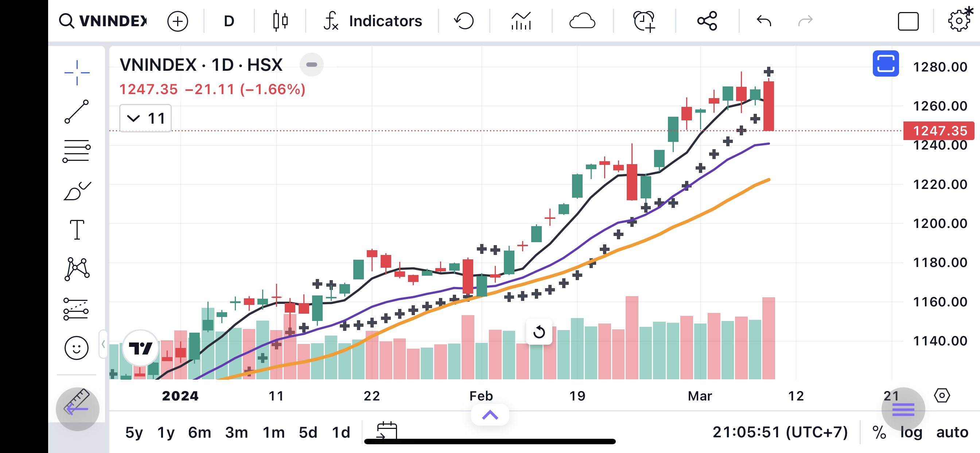The image size is (980, 453).
Task: Set range to 1y
Action: tap(166, 433)
